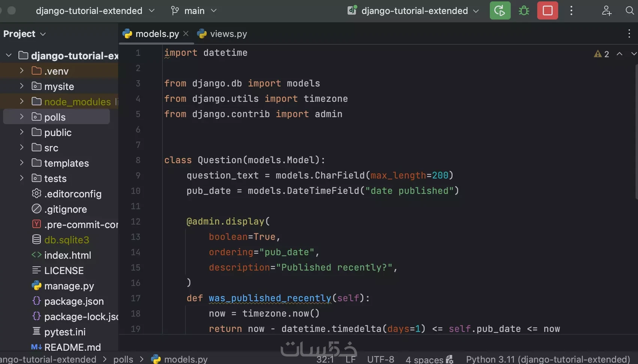The width and height of the screenshot is (638, 364).
Task: Click the 32:1 caret position indicator
Action: point(325,359)
